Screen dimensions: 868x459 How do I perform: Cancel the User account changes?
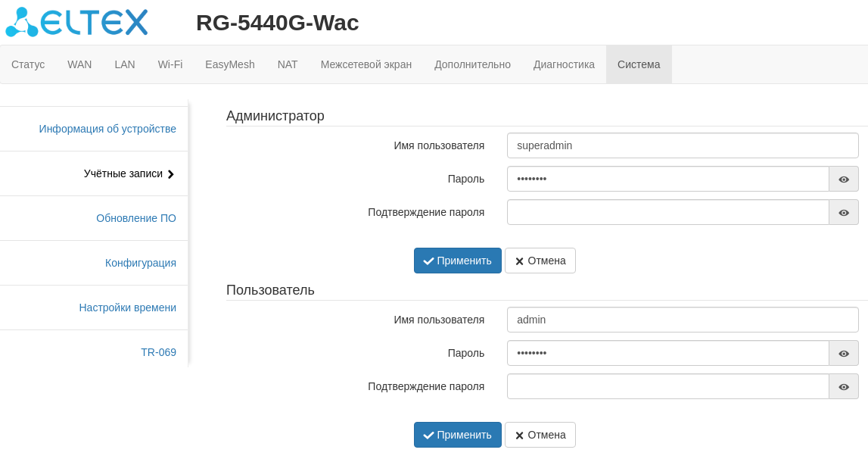click(540, 435)
